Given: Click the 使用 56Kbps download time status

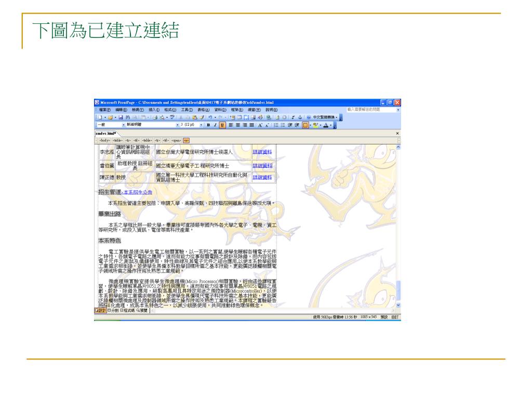Looking at the screenshot, I should [x=335, y=317].
